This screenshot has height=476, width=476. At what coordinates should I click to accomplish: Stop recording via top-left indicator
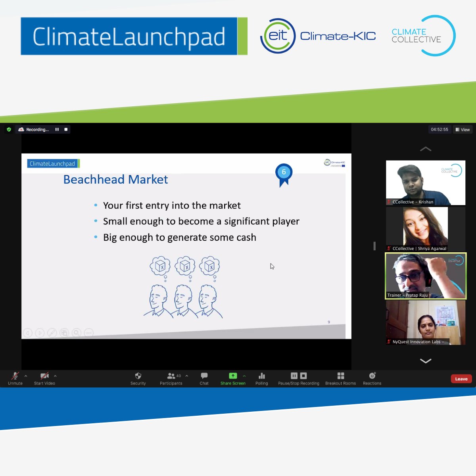(66, 129)
